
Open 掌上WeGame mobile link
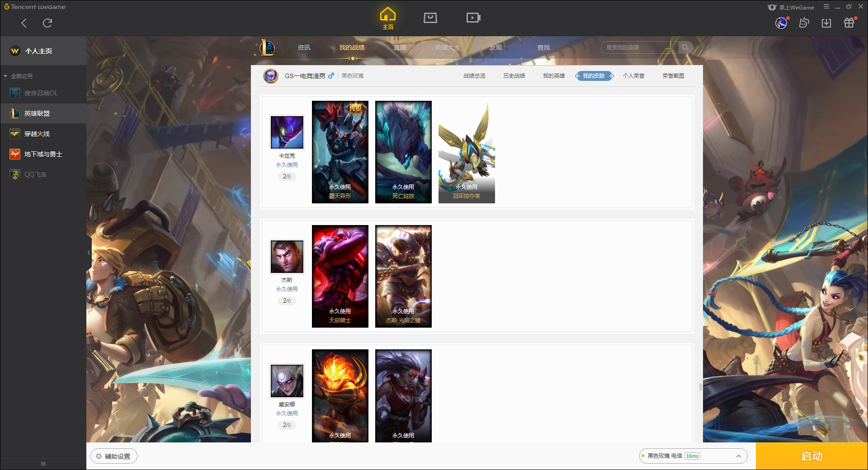point(791,7)
